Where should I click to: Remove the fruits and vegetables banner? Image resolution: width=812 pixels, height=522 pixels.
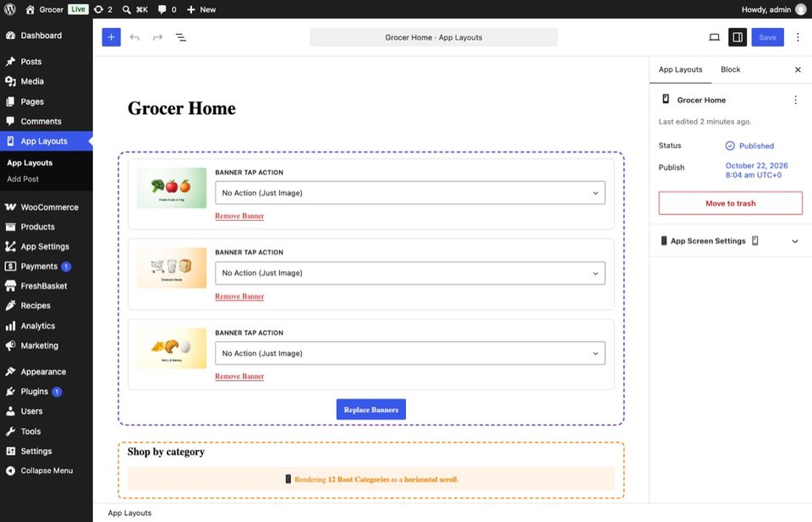pyautogui.click(x=239, y=216)
